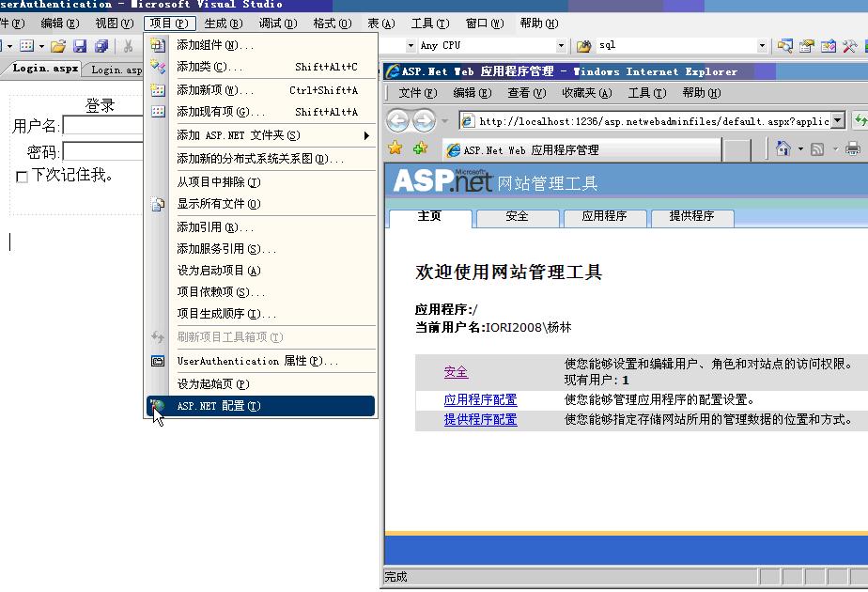The height and width of the screenshot is (592, 868).
Task: Open the Any CPU platform dropdown
Action: 561,46
